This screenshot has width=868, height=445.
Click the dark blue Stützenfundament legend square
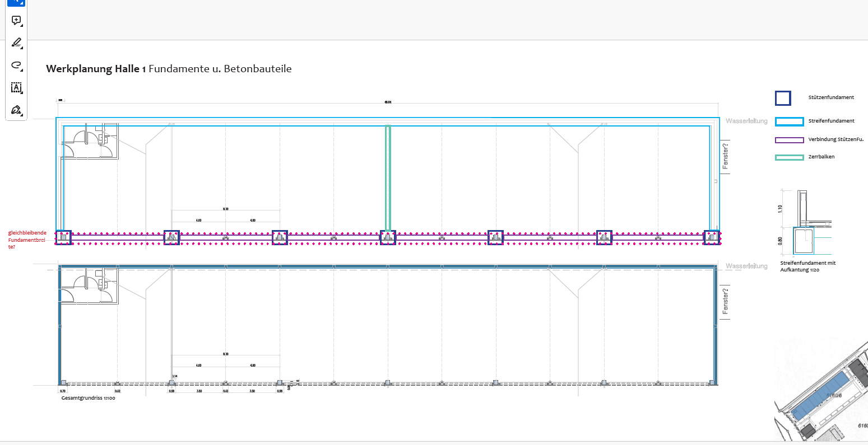click(x=782, y=99)
